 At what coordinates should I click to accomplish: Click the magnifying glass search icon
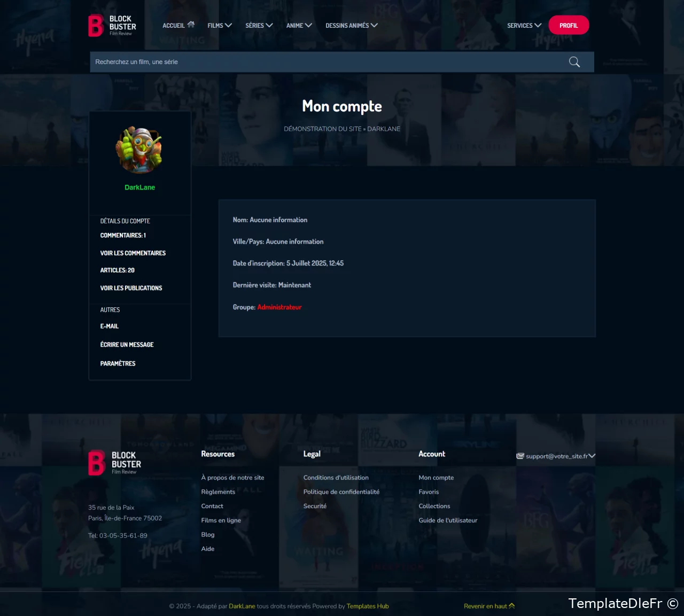coord(574,62)
